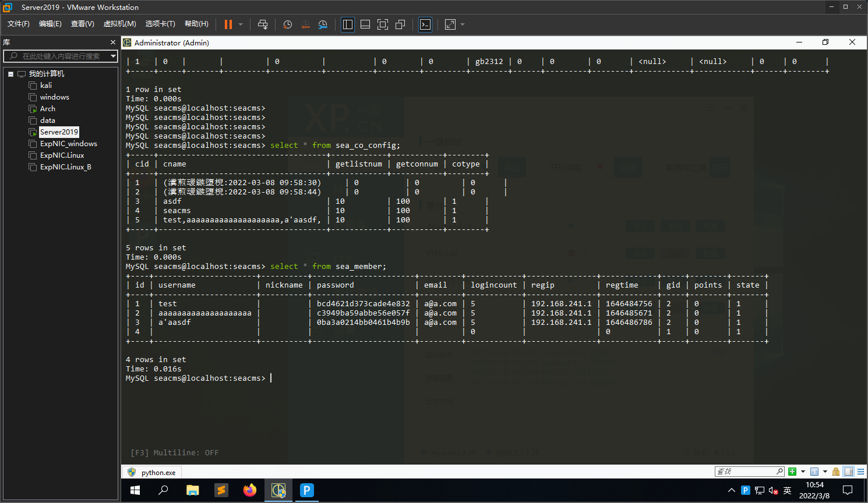Open Firefox from the guest taskbar
The height and width of the screenshot is (503, 868).
coord(250,490)
